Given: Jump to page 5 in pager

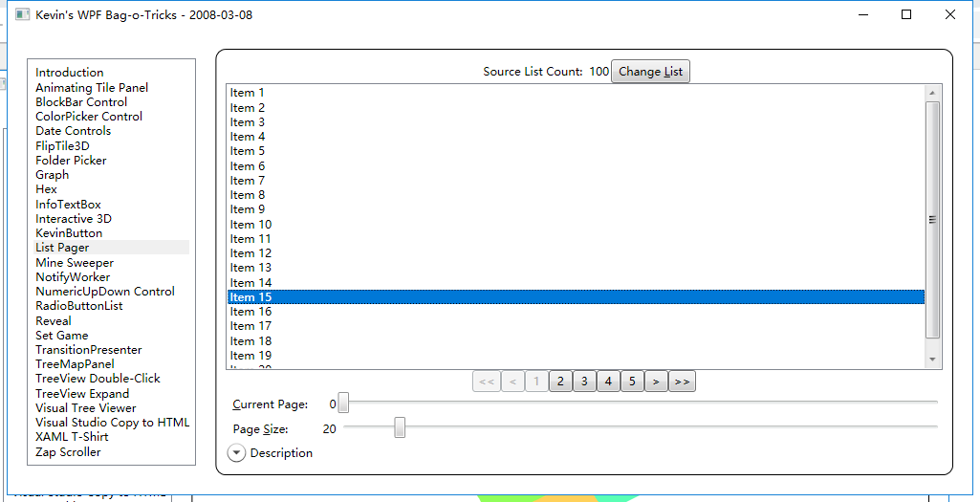Looking at the screenshot, I should pyautogui.click(x=632, y=382).
